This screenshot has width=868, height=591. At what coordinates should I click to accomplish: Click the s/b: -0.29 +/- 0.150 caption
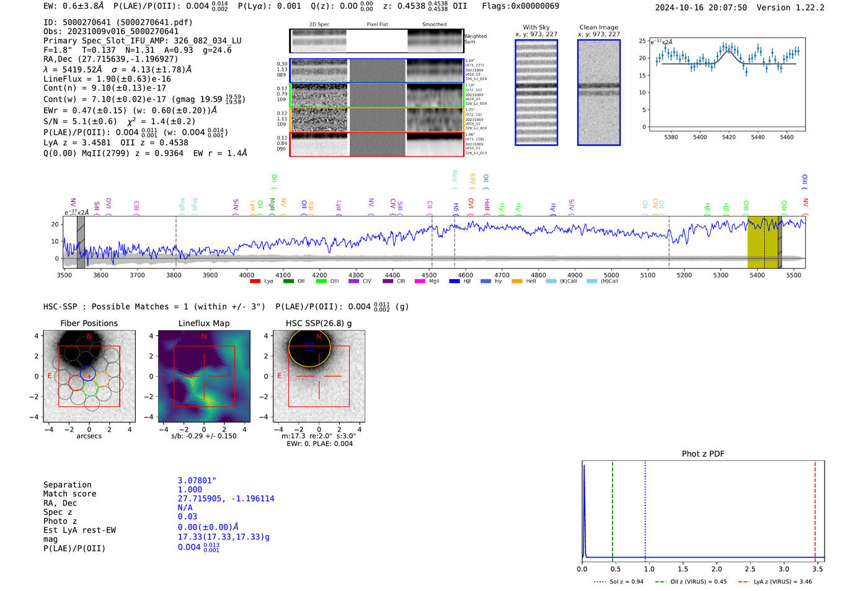[204, 436]
